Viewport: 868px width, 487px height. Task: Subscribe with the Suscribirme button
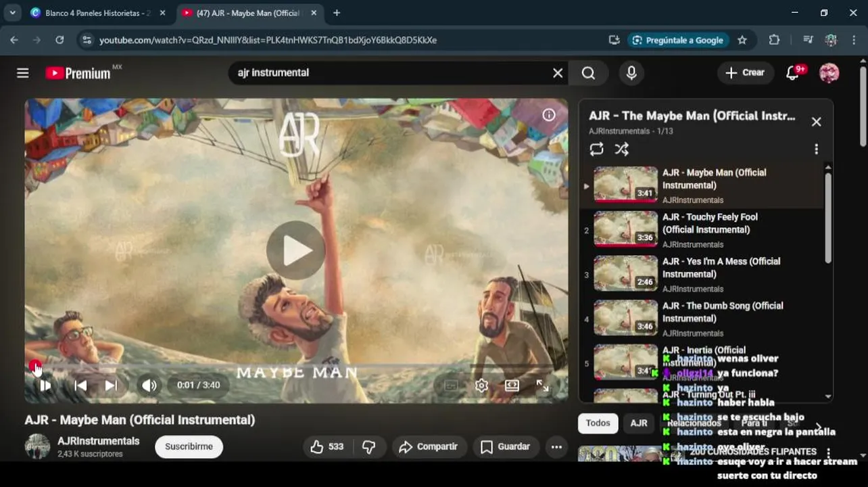189,447
